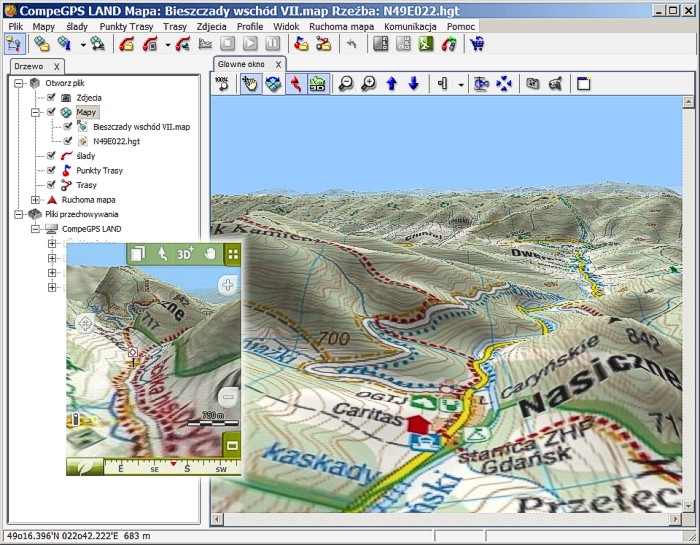Click the 100% zoom icon in map toolbar

click(x=222, y=83)
